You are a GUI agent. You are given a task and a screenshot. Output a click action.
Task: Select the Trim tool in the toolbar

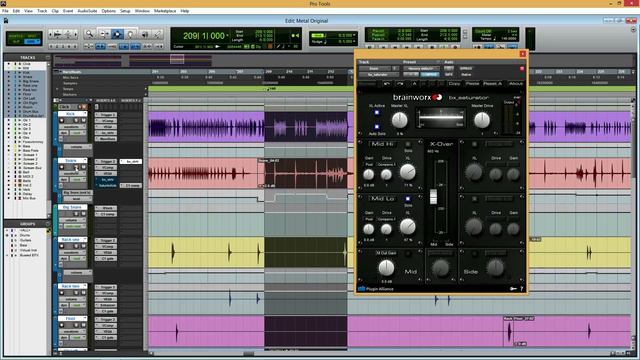(104, 34)
